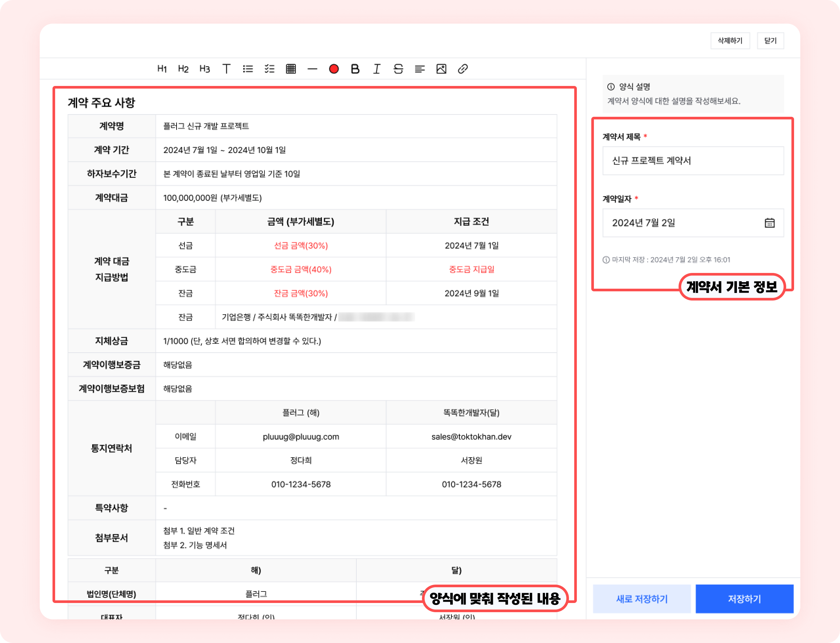Click the 새로 저장하기 button
840x643 pixels.
pos(642,599)
